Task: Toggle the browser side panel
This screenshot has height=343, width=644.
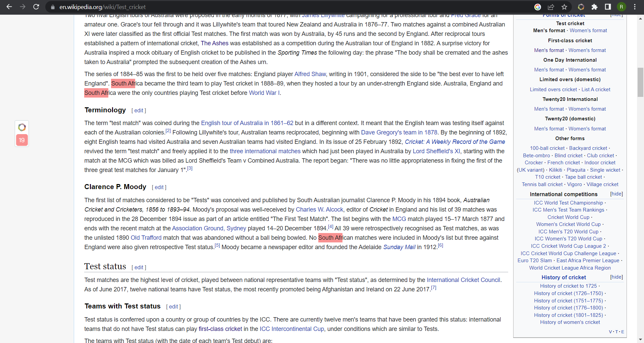Action: (608, 7)
